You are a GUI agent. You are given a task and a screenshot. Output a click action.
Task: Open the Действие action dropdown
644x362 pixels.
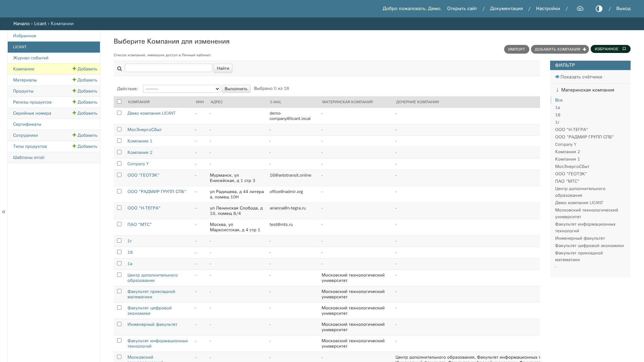tap(181, 89)
